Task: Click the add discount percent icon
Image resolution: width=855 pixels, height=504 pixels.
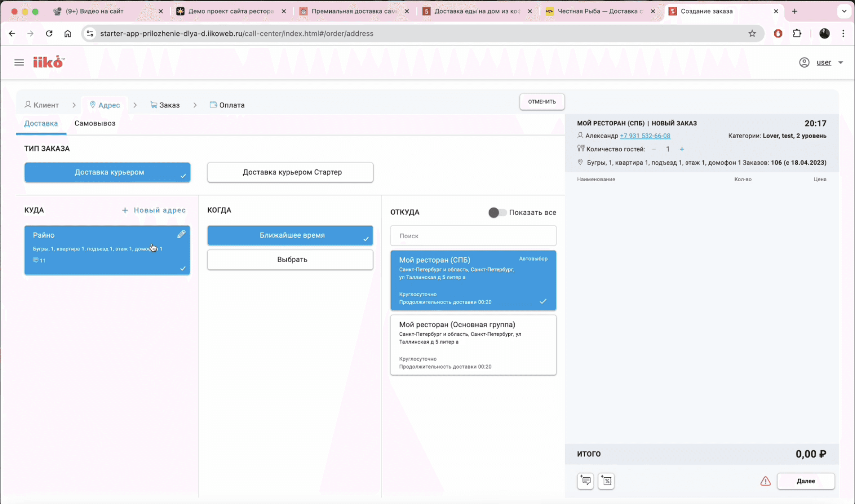Action: click(x=606, y=481)
